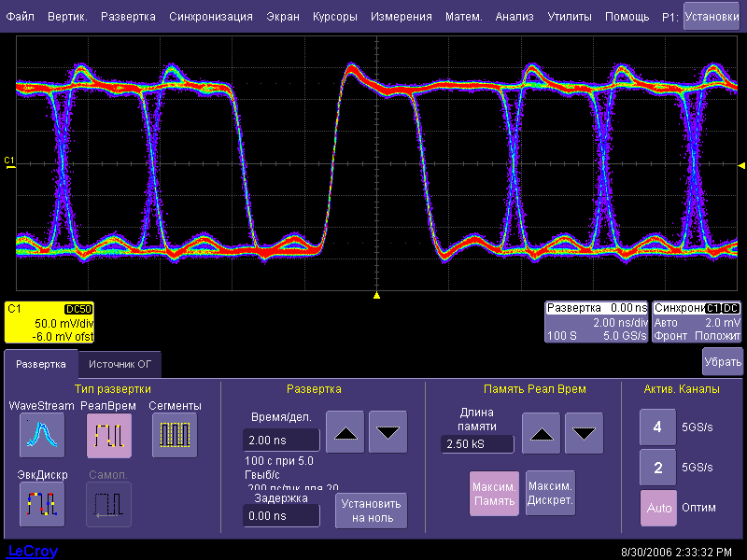747x560 pixels.
Task: Toggle Максим. Дискрет. mode
Action: 549,494
